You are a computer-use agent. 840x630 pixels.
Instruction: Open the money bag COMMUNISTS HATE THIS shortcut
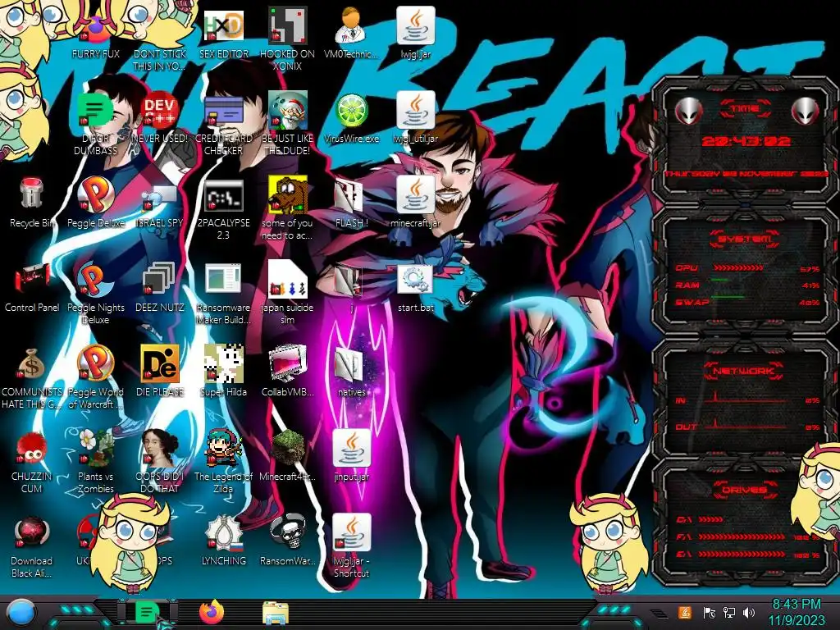tap(31, 363)
